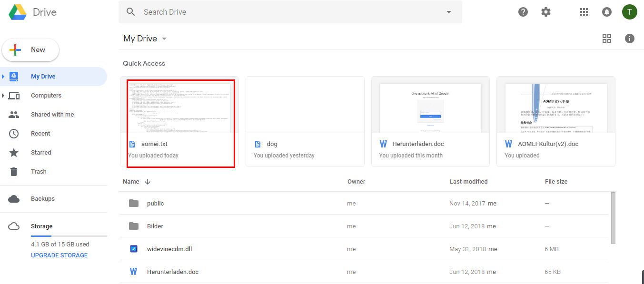Click the 'You uploaded yesterday' text
The height and width of the screenshot is (284, 644).
[x=284, y=155]
